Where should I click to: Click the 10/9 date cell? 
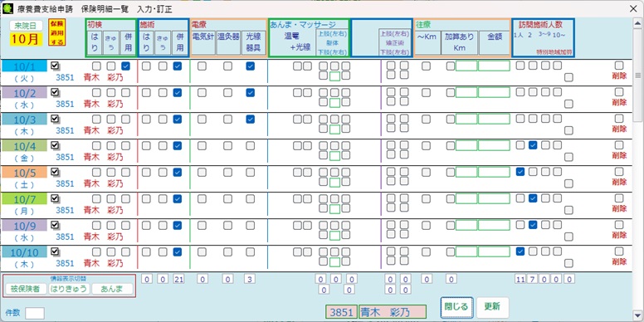pyautogui.click(x=24, y=226)
